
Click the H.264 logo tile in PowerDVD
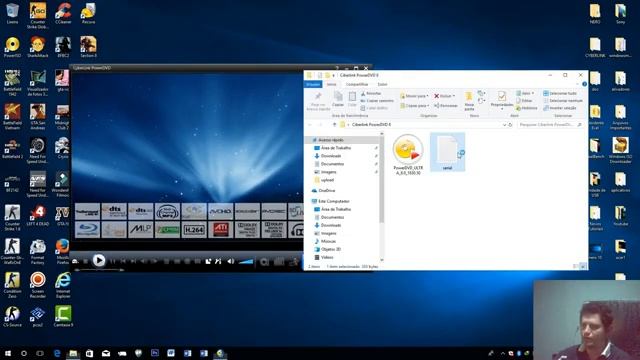194,230
